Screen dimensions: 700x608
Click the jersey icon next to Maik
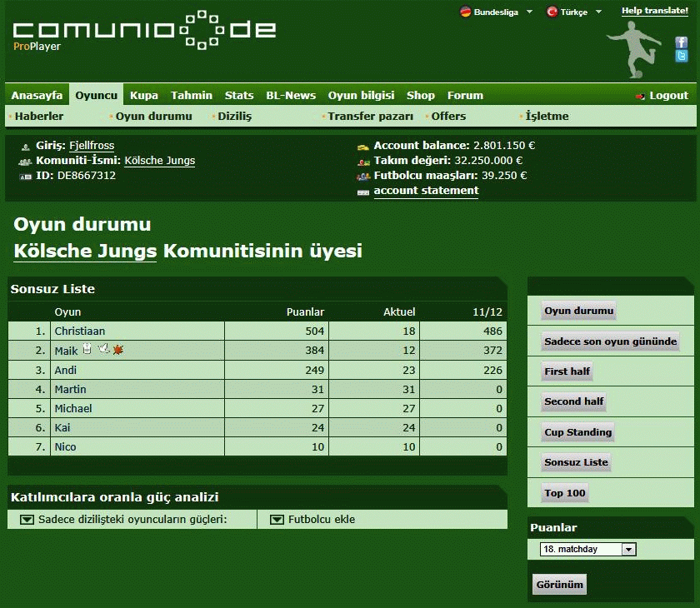(87, 350)
